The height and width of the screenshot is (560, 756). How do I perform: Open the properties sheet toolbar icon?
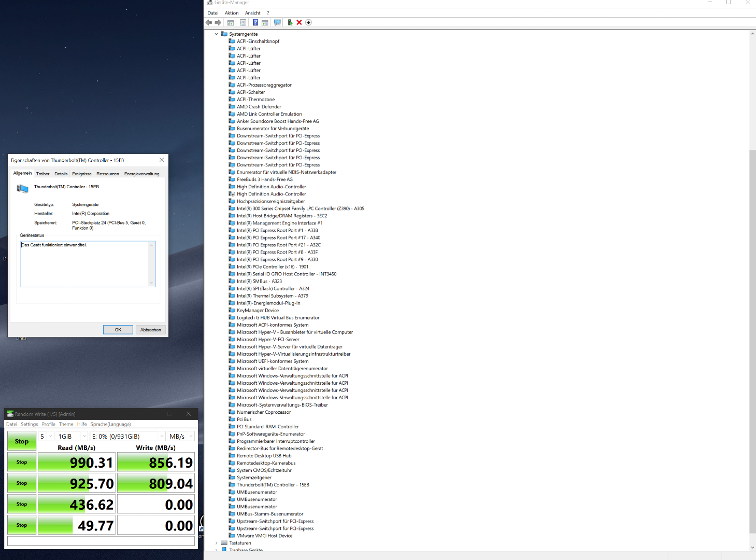[243, 22]
